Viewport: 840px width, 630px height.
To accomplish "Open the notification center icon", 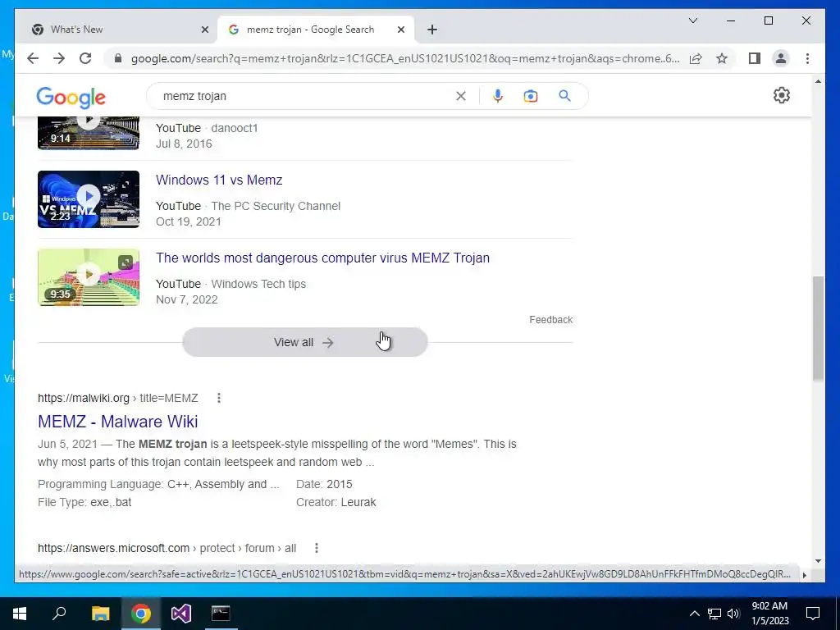I will 813,614.
